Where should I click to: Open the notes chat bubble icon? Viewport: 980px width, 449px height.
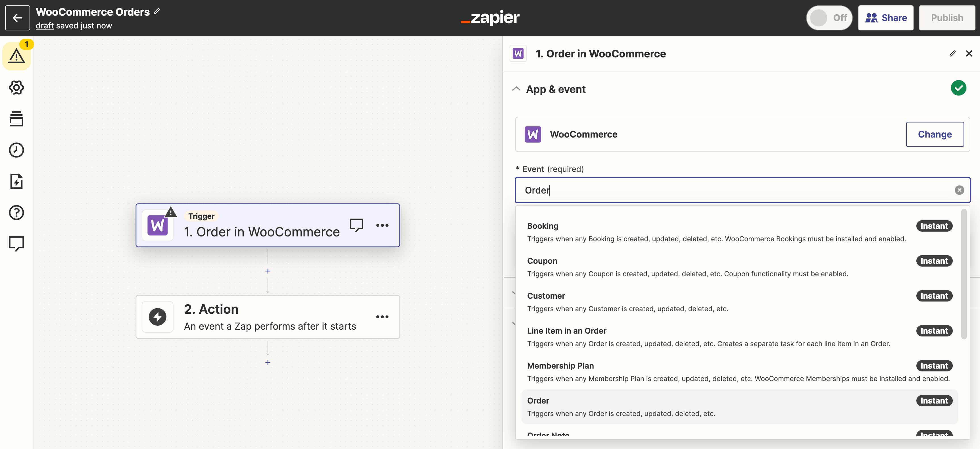coord(17,243)
